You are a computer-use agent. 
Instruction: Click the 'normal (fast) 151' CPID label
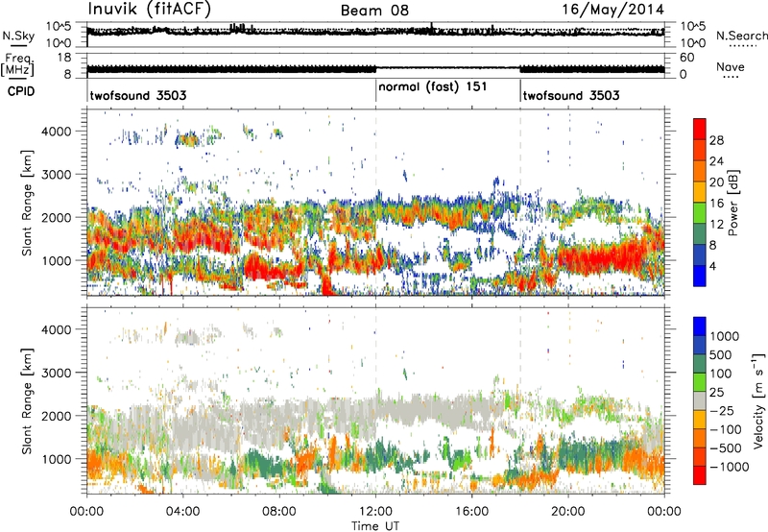(x=433, y=86)
